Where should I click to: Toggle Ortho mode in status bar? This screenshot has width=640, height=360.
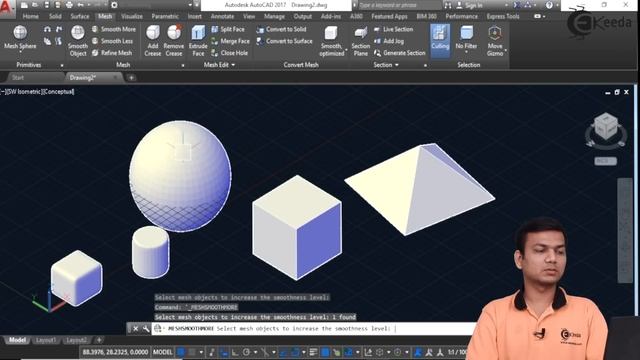tap(235, 352)
